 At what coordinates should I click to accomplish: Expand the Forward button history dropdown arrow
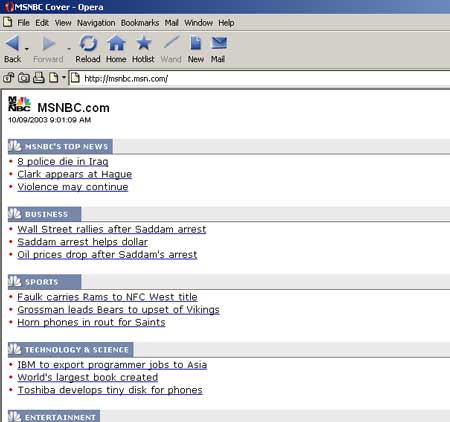[x=69, y=49]
